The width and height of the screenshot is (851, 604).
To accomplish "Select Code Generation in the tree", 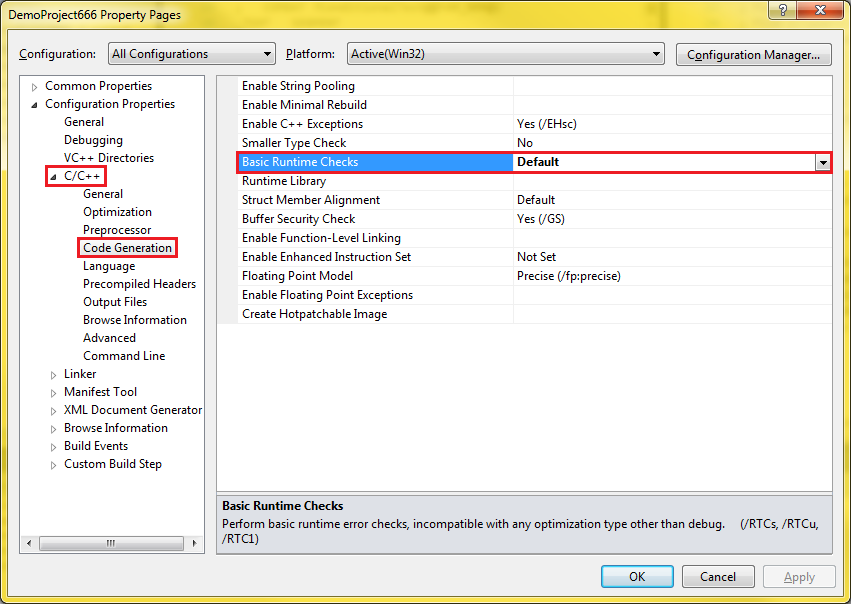I will click(x=127, y=248).
